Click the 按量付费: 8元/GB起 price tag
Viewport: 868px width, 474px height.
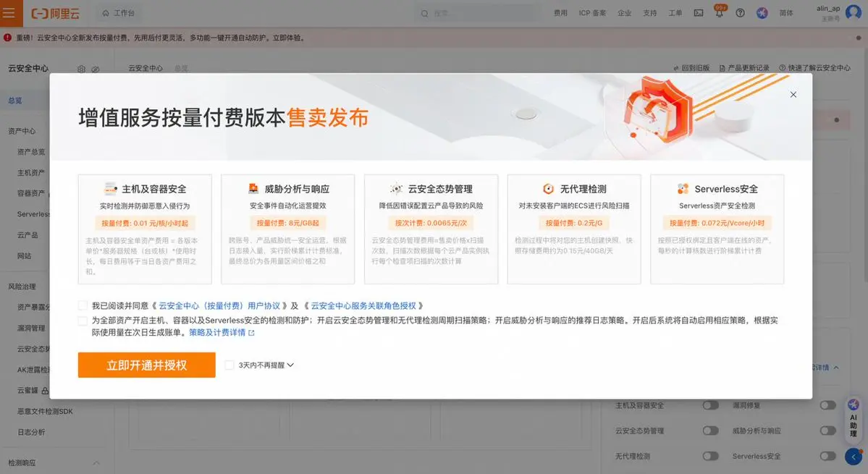(287, 223)
